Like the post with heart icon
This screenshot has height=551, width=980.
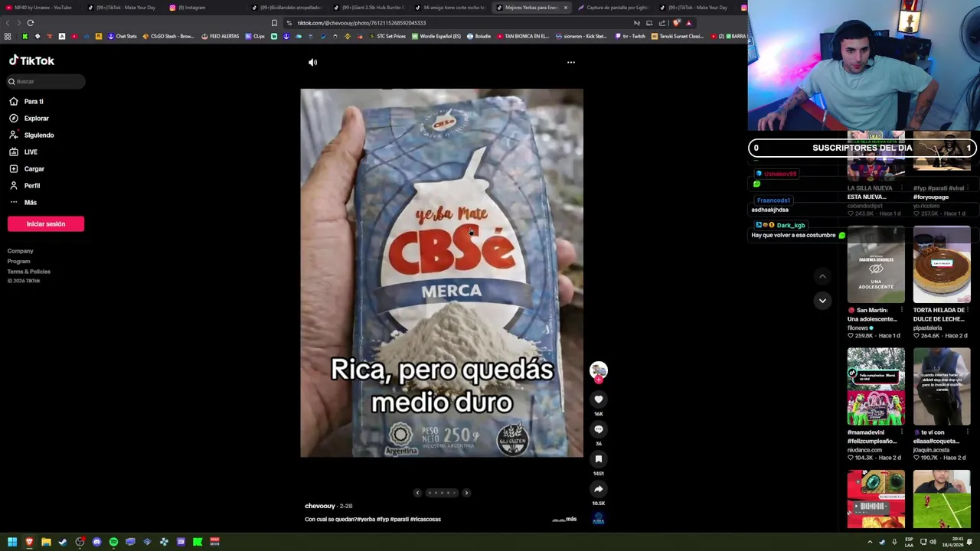coord(598,399)
